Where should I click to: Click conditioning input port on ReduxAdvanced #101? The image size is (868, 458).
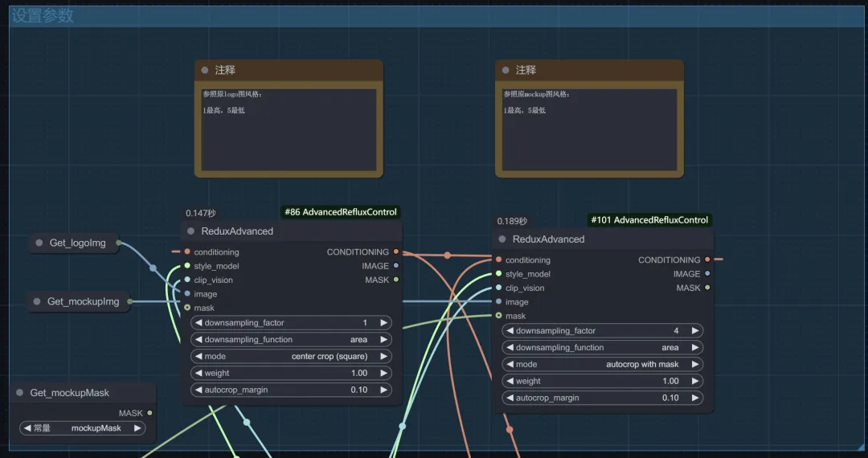point(499,260)
